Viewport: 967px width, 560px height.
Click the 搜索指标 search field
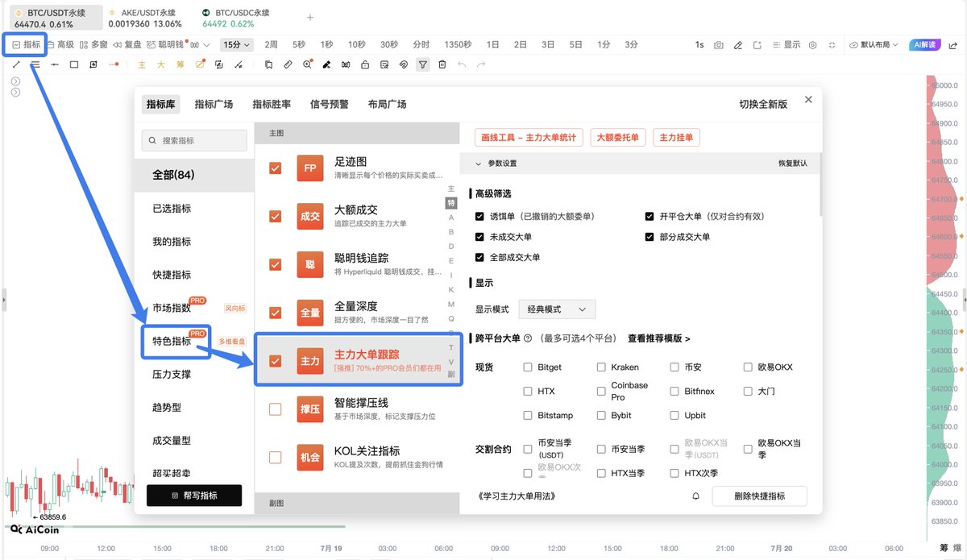[x=194, y=140]
